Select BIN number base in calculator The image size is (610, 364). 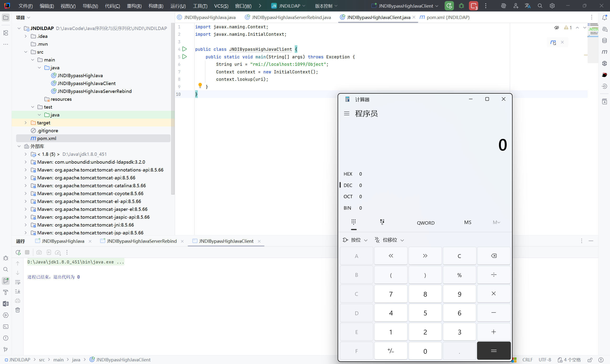click(347, 208)
